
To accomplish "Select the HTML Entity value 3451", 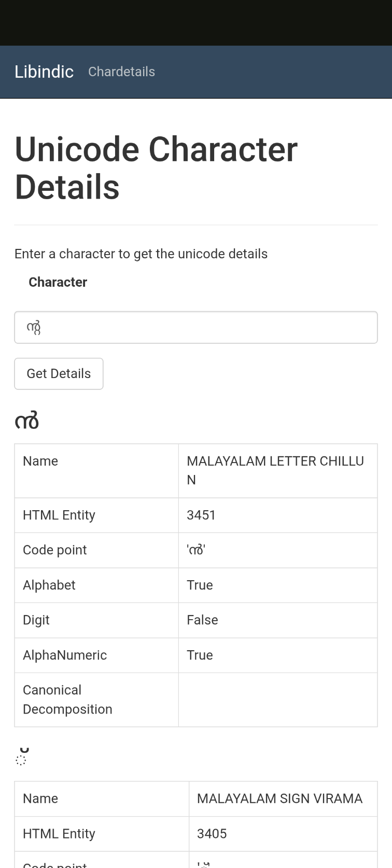I will 201,515.
